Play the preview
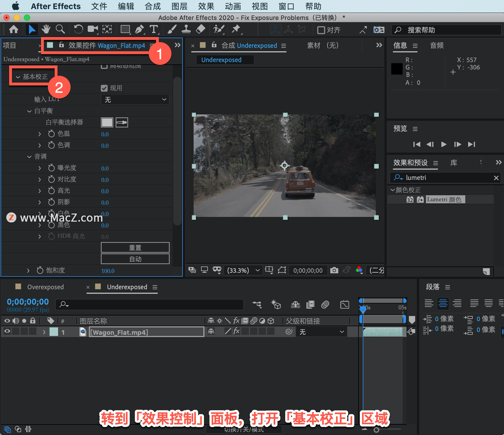 (444, 144)
